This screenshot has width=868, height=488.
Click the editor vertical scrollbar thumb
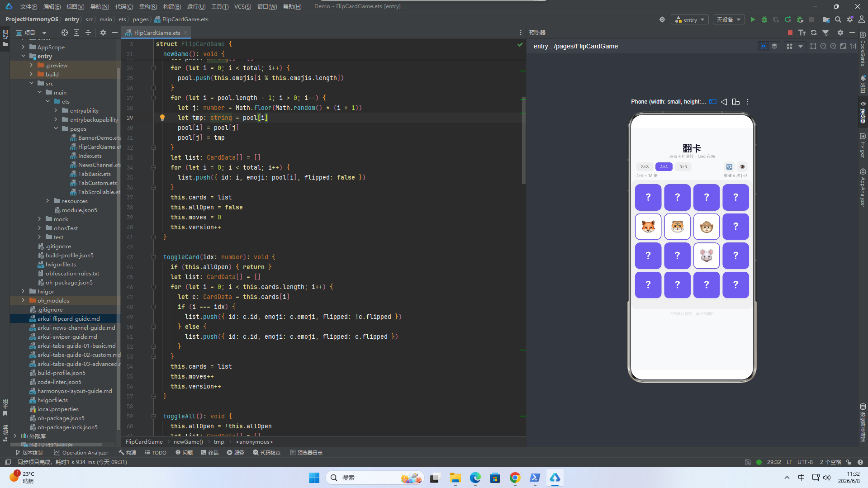coord(523,140)
